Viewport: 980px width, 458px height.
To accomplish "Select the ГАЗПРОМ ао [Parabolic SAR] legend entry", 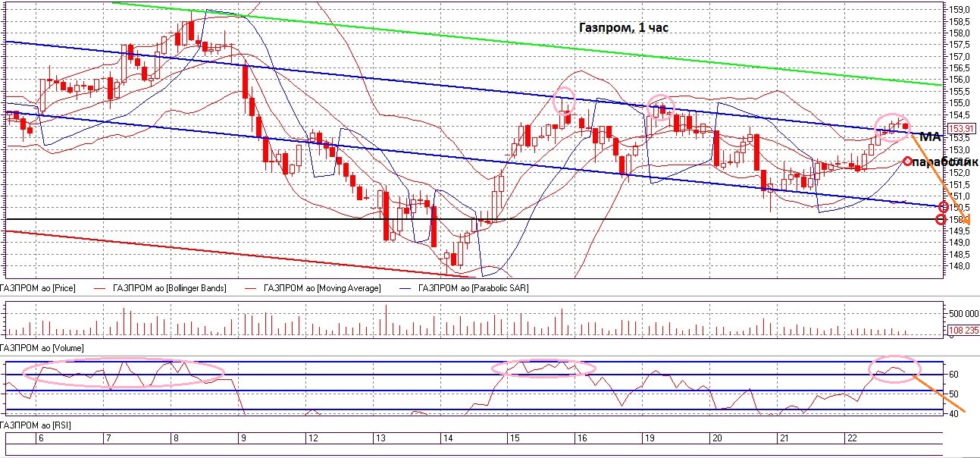I will (473, 288).
